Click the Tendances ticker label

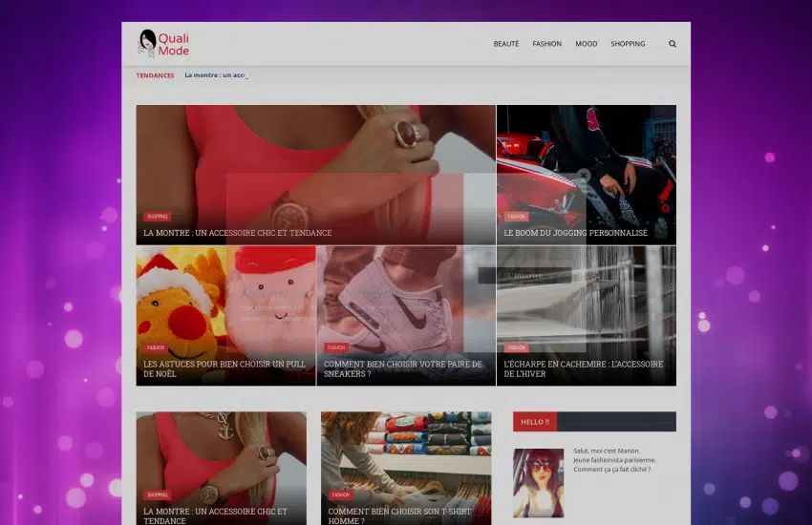pos(155,75)
